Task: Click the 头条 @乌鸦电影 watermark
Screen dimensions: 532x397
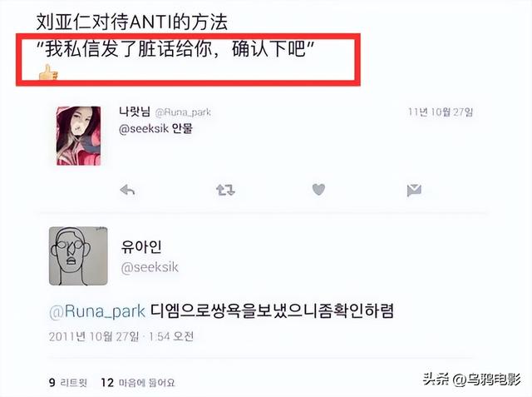Action: pyautogui.click(x=471, y=379)
